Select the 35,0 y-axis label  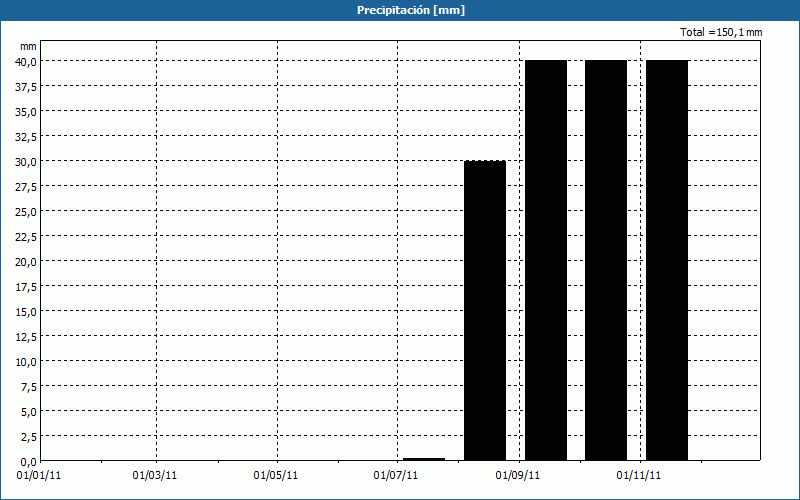pyautogui.click(x=26, y=112)
